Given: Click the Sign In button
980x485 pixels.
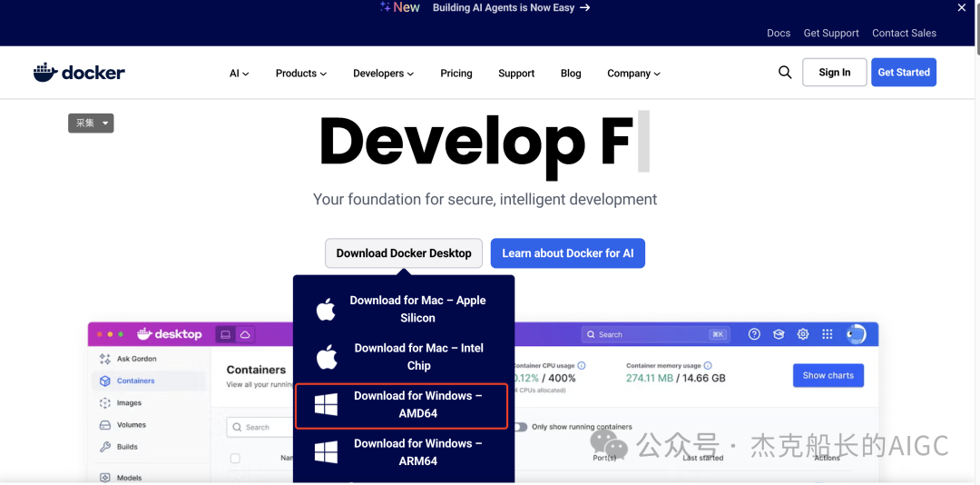Looking at the screenshot, I should [835, 72].
